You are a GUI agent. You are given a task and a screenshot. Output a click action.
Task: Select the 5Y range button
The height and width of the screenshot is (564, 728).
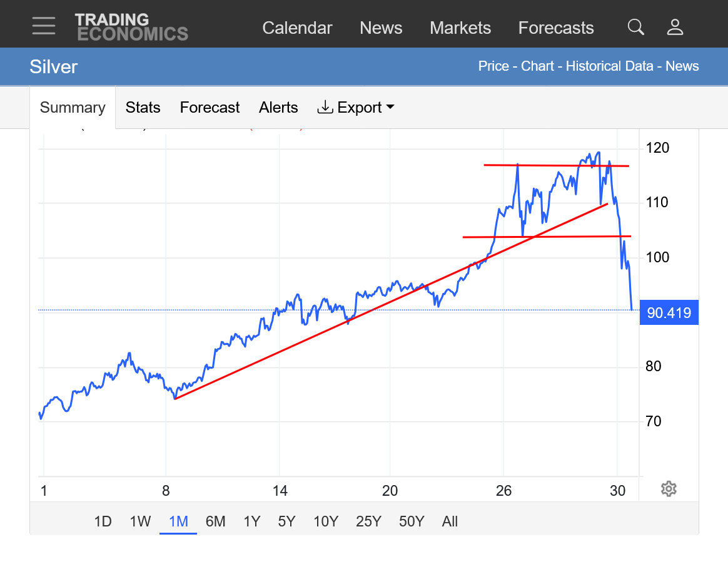click(x=286, y=521)
